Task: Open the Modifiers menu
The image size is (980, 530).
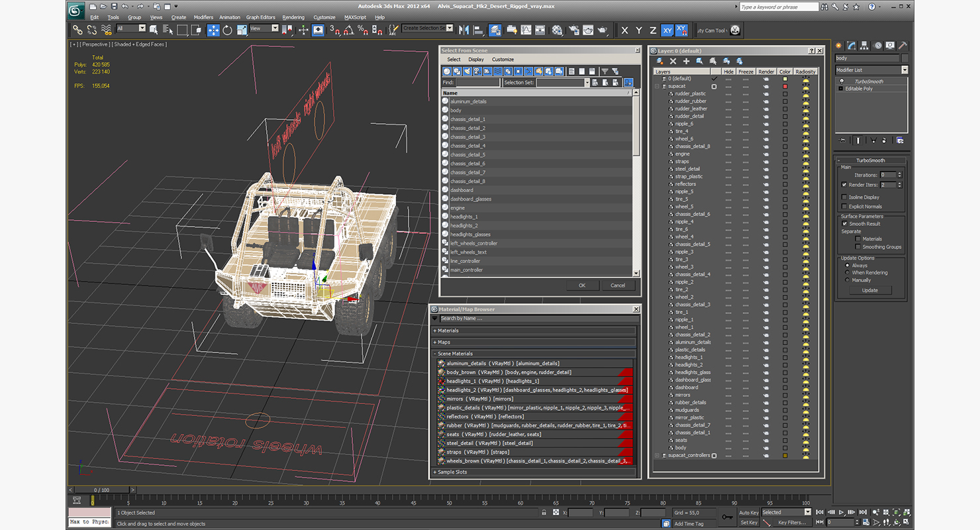Action: (203, 17)
